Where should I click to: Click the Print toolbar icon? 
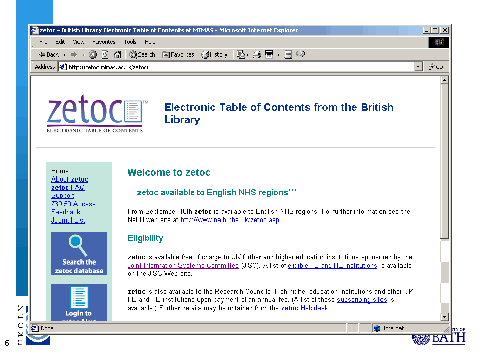pyautogui.click(x=257, y=54)
